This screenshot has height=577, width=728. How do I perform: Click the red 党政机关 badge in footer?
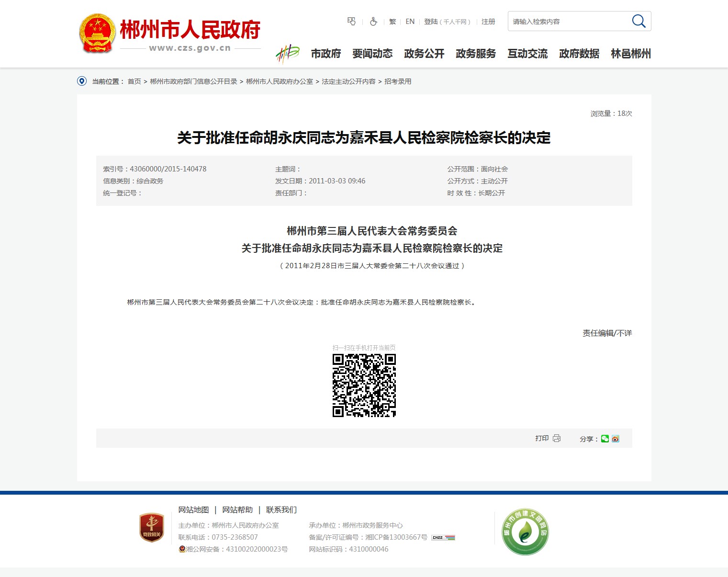[152, 528]
